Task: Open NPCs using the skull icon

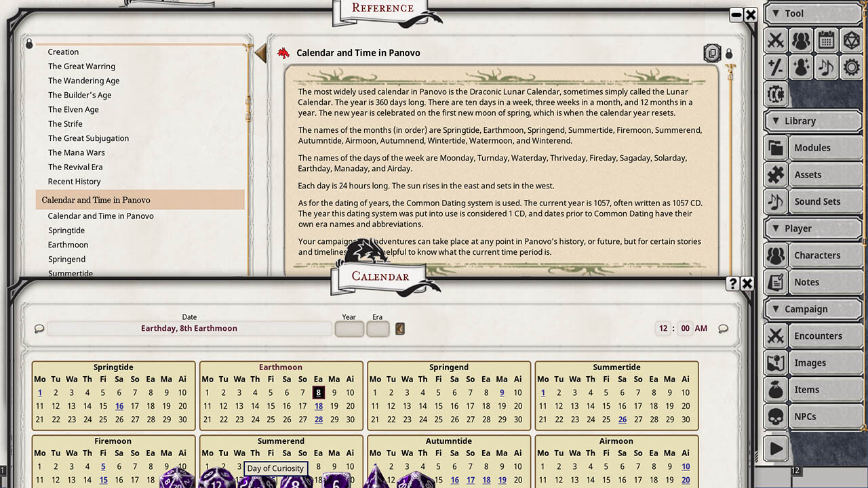Action: [775, 416]
